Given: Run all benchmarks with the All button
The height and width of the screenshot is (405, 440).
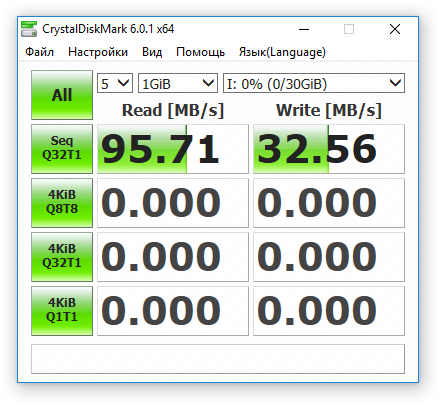Looking at the screenshot, I should pyautogui.click(x=62, y=95).
